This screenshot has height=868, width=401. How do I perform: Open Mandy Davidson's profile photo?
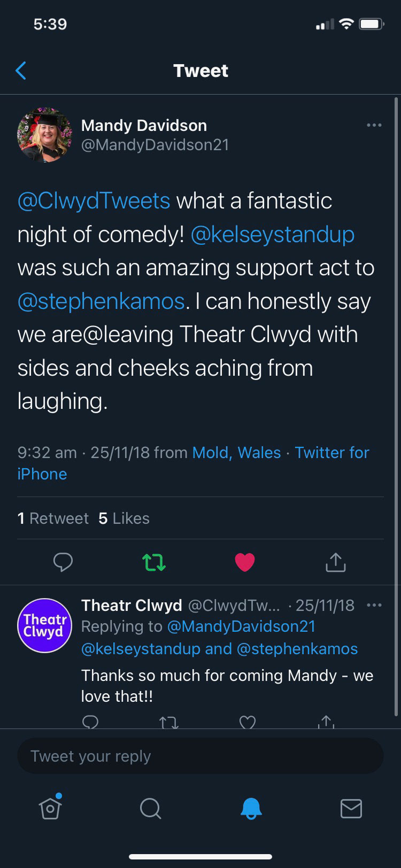pos(44,134)
